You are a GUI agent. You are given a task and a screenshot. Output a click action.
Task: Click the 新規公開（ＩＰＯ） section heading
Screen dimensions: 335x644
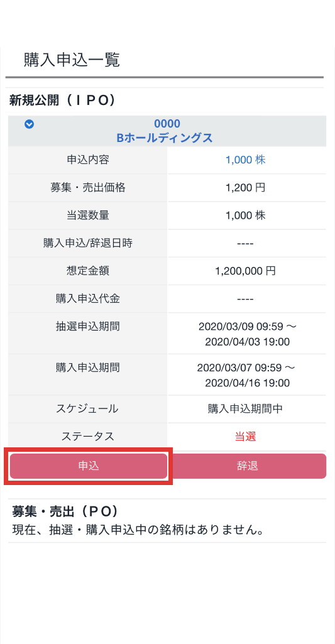(x=62, y=101)
